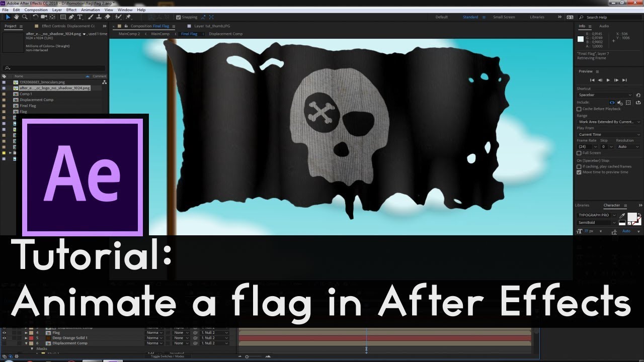Viewport: 644px width, 362px height.
Task: Hide Deep Orange Solid 1 layer
Action: pyautogui.click(x=5, y=338)
